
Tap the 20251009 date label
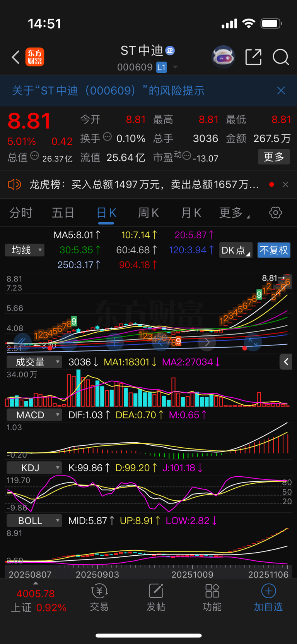pos(192,575)
